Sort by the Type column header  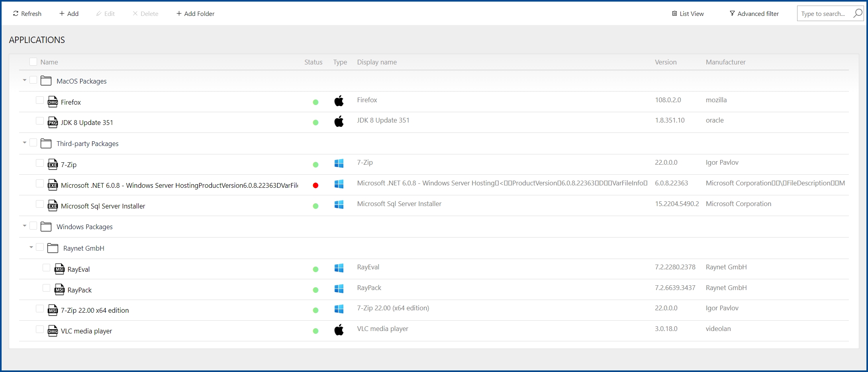pos(340,62)
